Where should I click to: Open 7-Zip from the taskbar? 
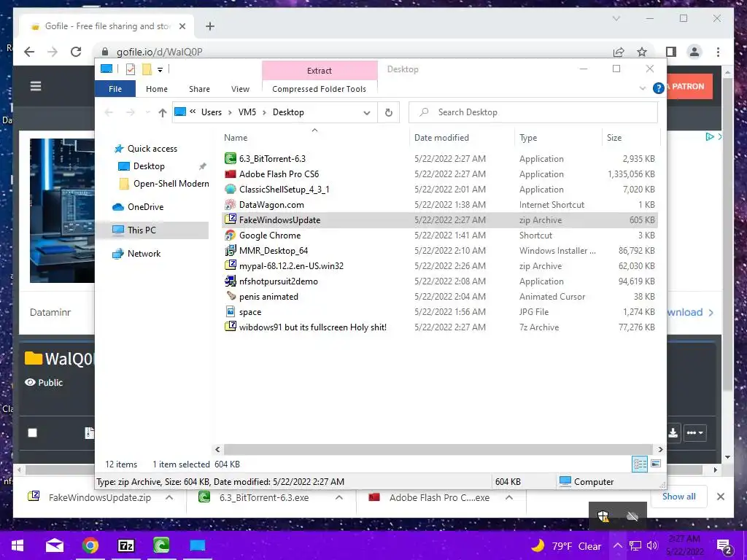126,545
